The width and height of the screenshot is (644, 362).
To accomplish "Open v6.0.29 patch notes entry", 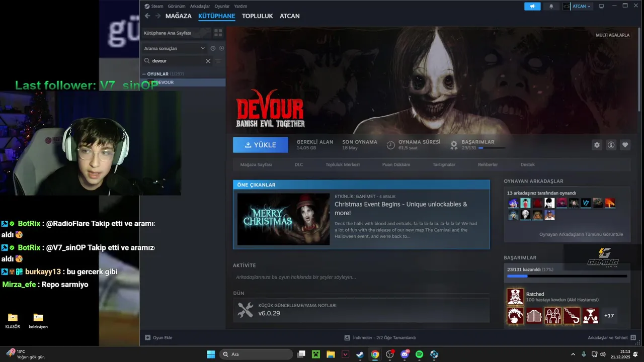I will pos(361,310).
